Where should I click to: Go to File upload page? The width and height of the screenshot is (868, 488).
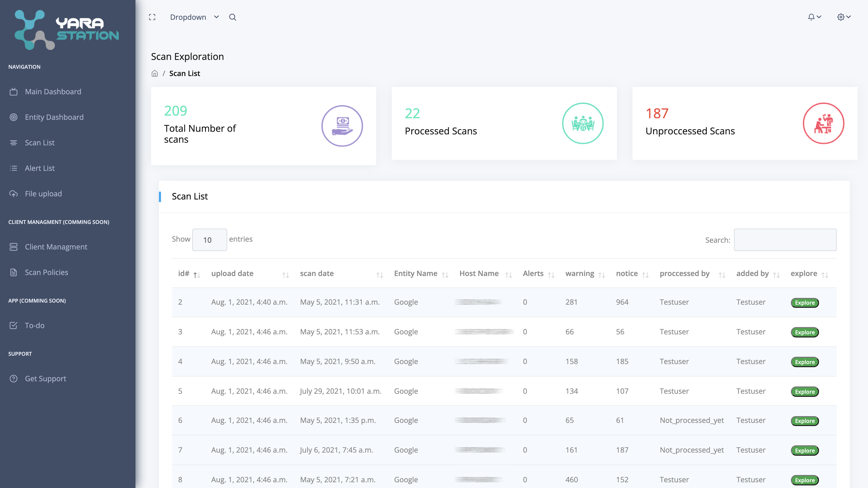43,194
